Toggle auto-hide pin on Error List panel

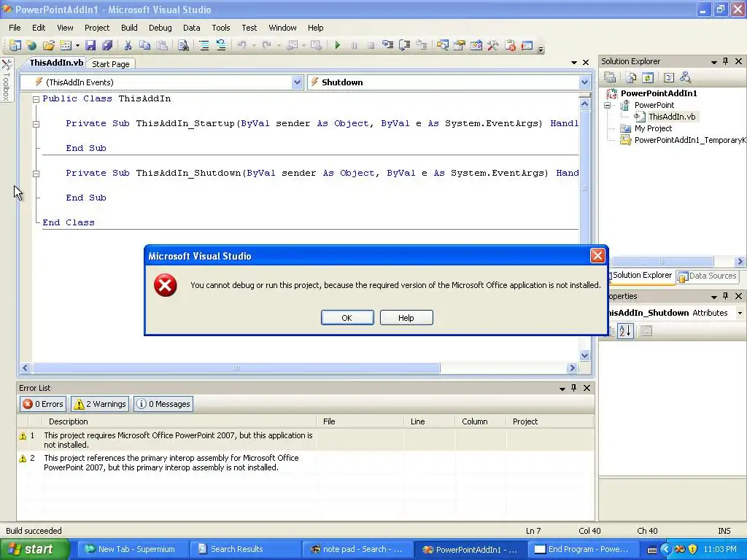[x=573, y=388]
